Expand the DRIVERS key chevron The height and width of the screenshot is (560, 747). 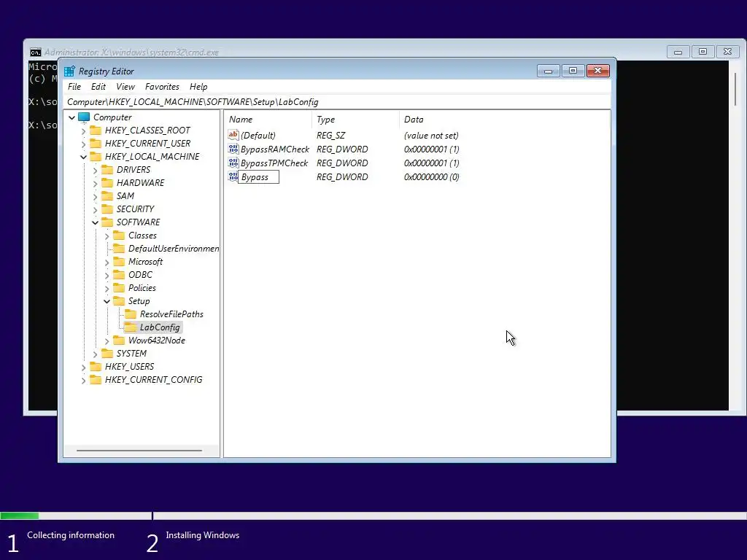96,170
